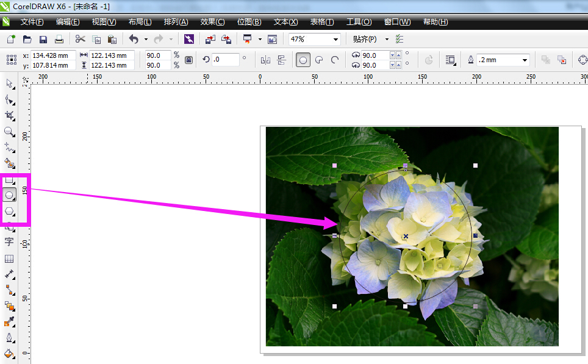
Task: Select the Pick tool in toolbox
Action: 9,84
